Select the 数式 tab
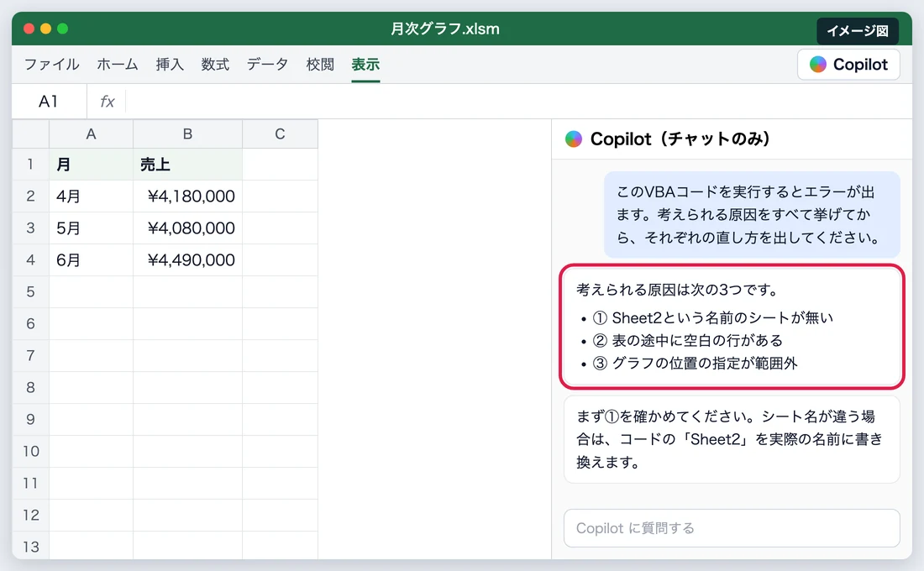Image resolution: width=924 pixels, height=571 pixels. (215, 64)
